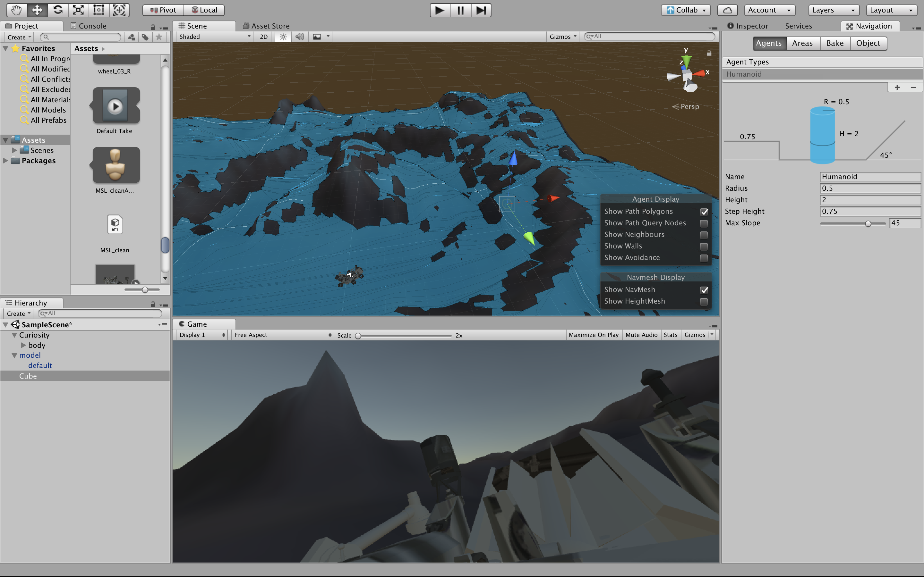This screenshot has width=924, height=577.
Task: Select the Hand tool
Action: click(x=16, y=10)
